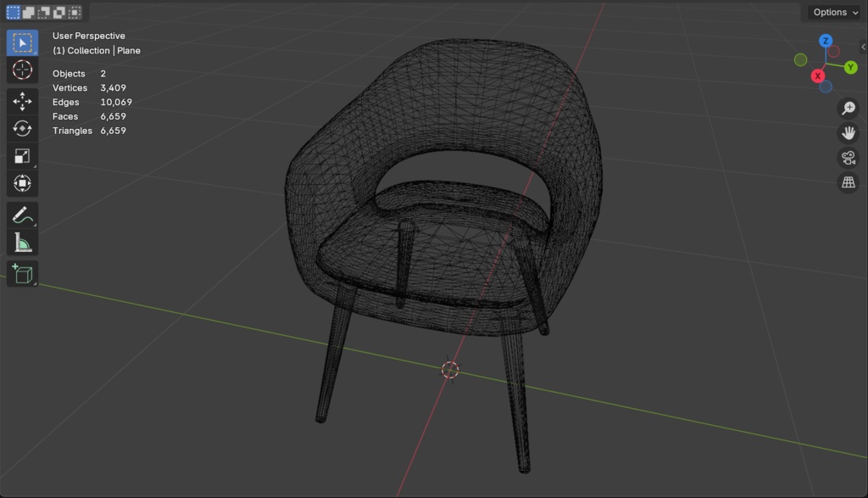
Task: Select the Annotate tool
Action: [22, 214]
